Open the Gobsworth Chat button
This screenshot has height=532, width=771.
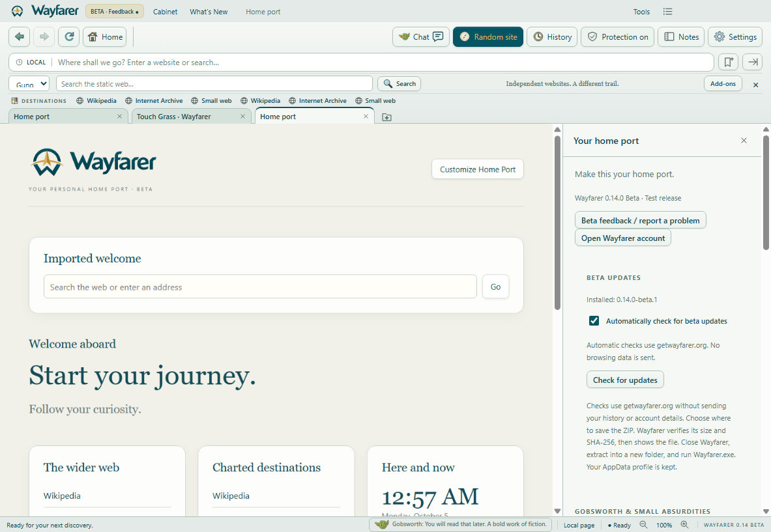tap(421, 37)
